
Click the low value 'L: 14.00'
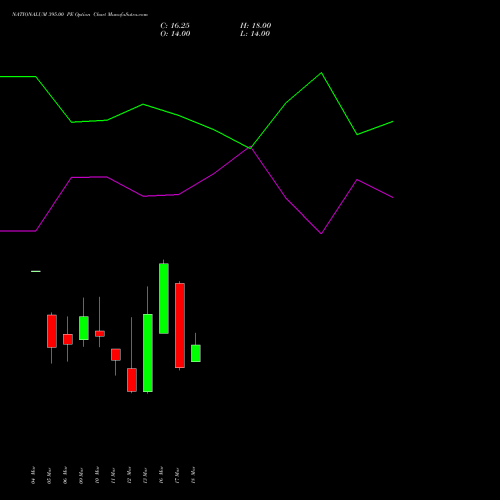point(255,34)
